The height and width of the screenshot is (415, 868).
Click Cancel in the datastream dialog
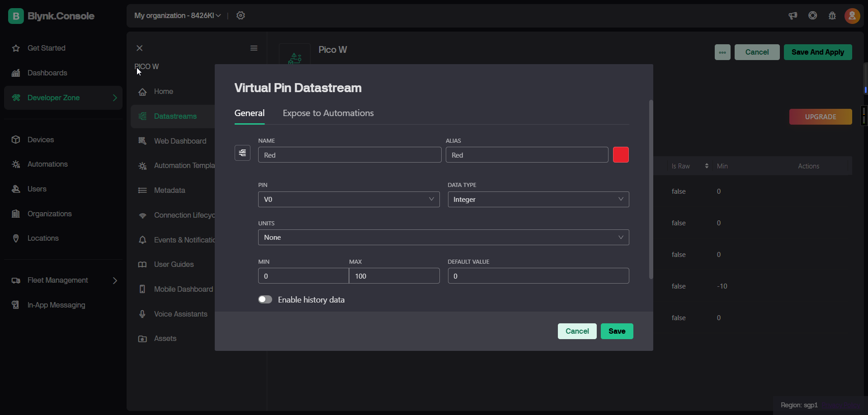click(x=577, y=331)
